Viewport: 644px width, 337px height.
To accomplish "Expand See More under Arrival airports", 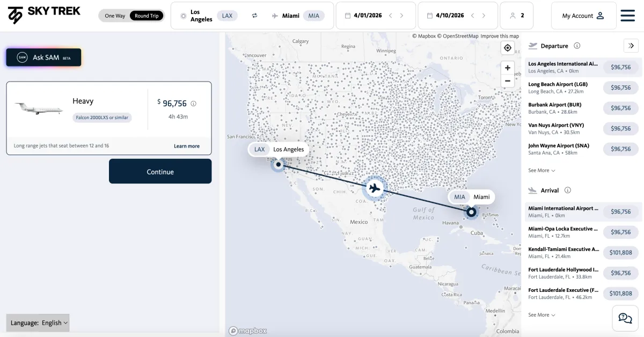I will [541, 315].
